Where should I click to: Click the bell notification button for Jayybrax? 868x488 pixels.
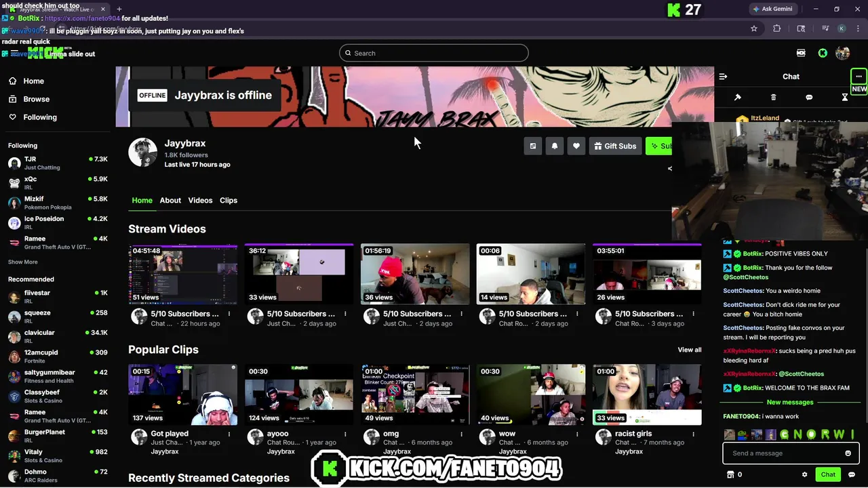[555, 146]
